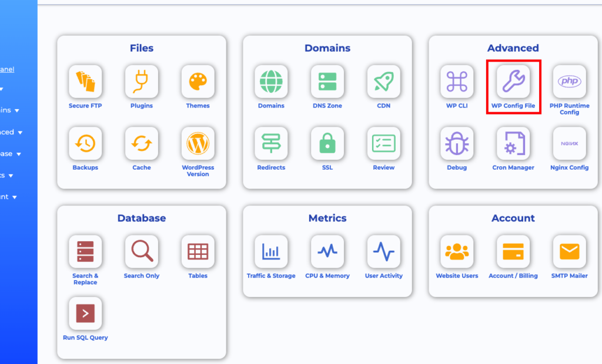Open the Search Only magnifier icon

(x=141, y=252)
